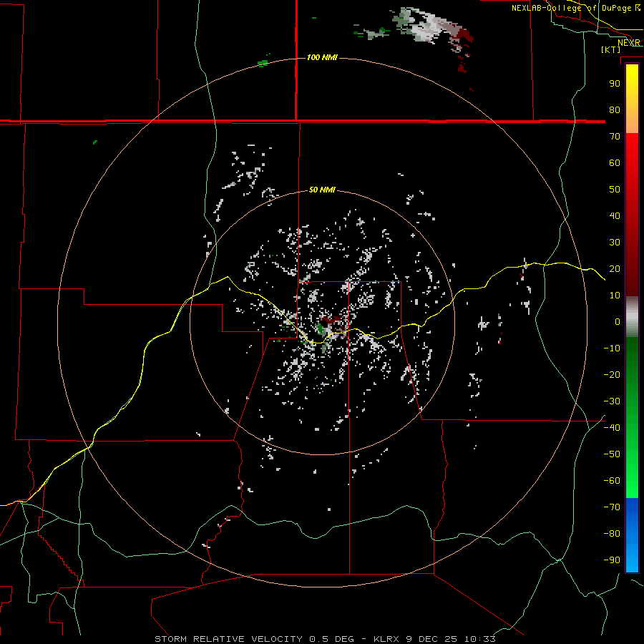Click the -60 value on the velocity scale
The height and width of the screenshot is (644, 644).
[x=612, y=481]
